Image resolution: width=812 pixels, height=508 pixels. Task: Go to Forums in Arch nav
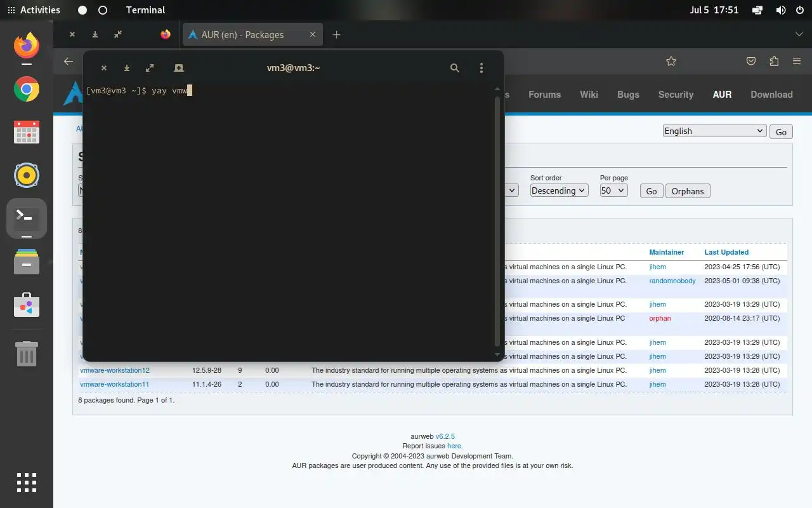coord(544,95)
